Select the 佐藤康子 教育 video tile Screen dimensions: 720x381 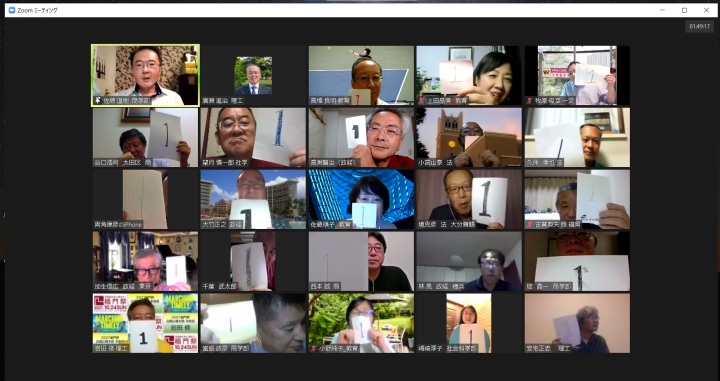coord(361,199)
